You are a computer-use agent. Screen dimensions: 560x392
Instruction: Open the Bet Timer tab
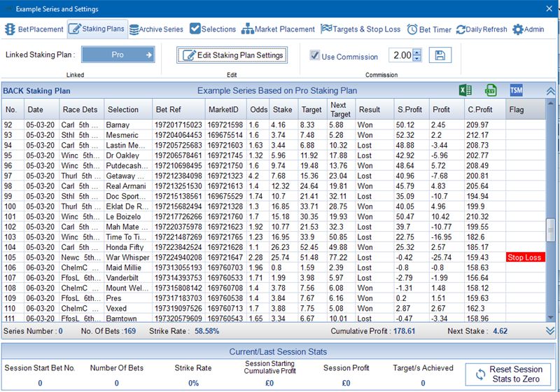[429, 29]
